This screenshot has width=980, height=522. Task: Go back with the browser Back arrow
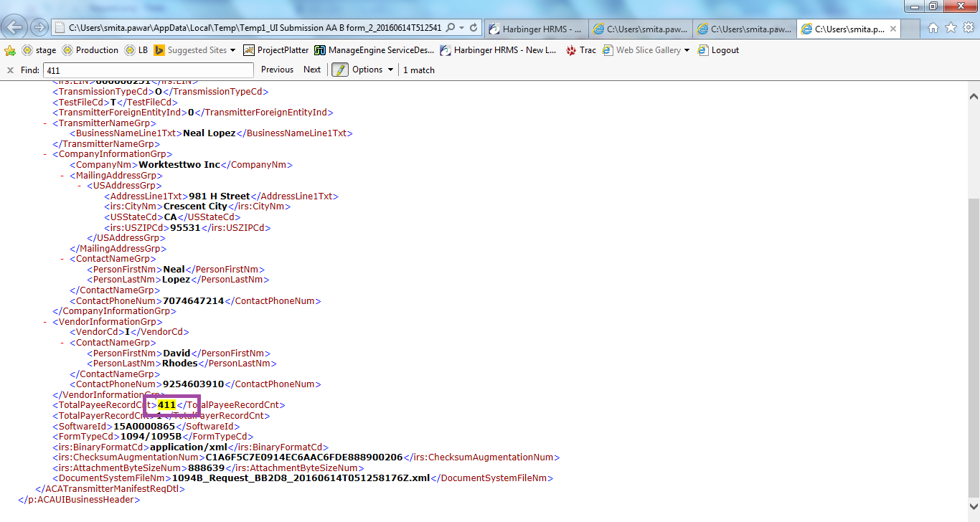[x=15, y=28]
